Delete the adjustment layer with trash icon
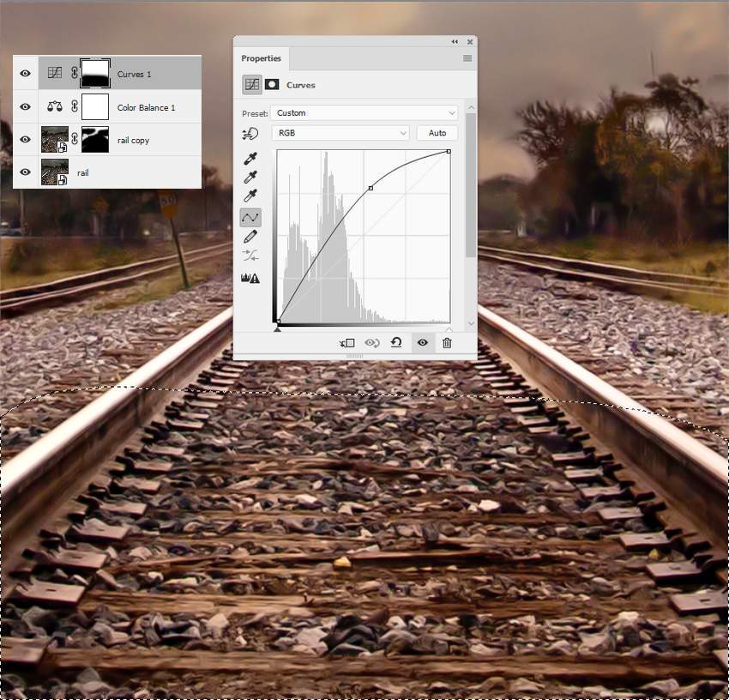729x700 pixels. coord(447,342)
